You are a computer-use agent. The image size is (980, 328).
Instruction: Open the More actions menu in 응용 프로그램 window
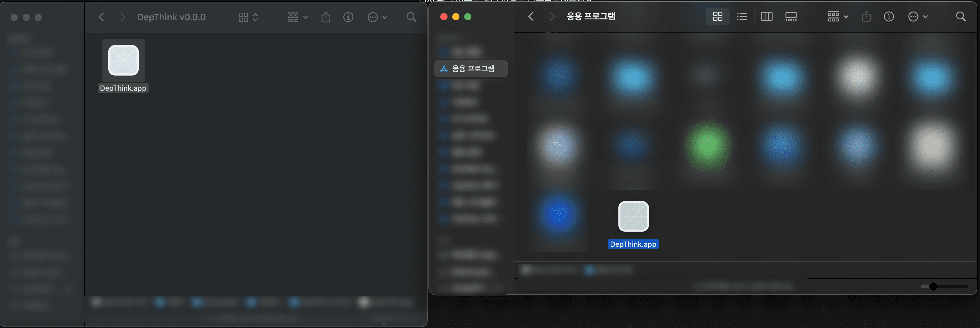[918, 16]
